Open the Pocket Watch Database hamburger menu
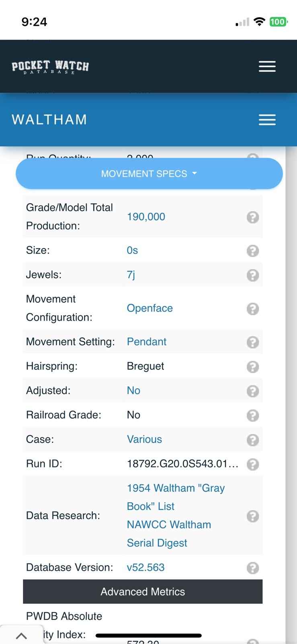Viewport: 297px width, 644px height. 267,66
